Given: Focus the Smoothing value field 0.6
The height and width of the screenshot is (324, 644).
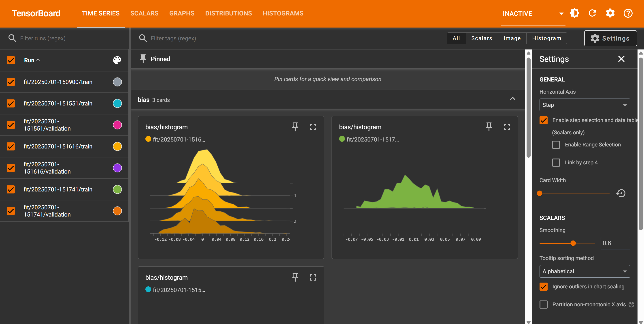Looking at the screenshot, I should click(615, 243).
